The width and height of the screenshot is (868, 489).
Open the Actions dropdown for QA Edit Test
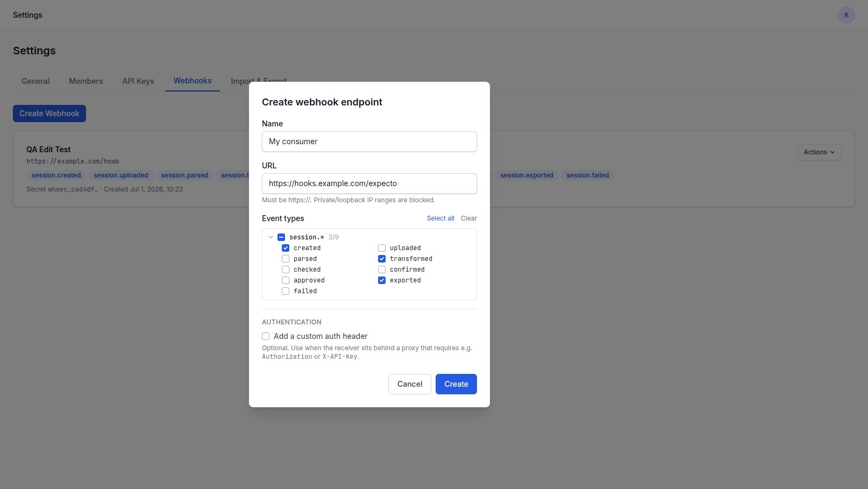click(819, 152)
